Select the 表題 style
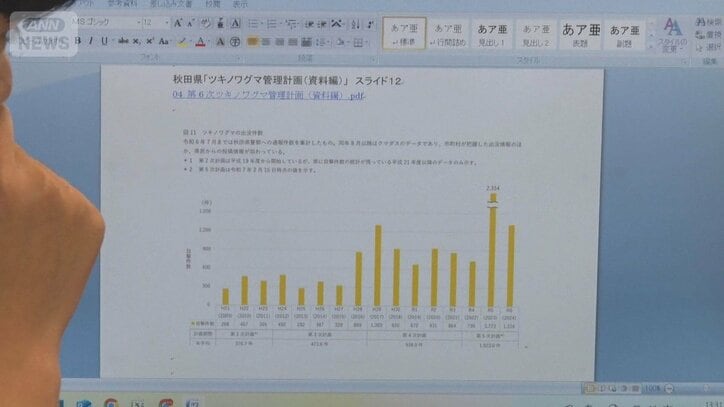This screenshot has height=407, width=724. (x=580, y=35)
